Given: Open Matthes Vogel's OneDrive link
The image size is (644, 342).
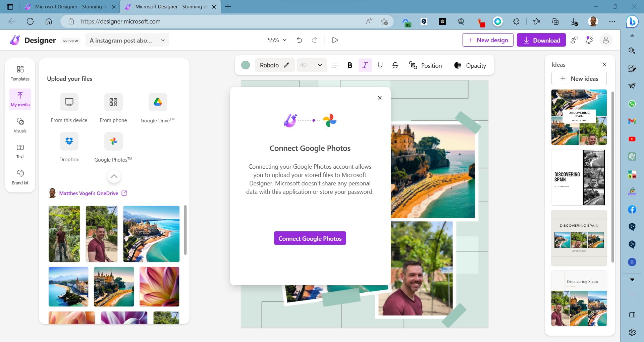Looking at the screenshot, I should pos(89,193).
